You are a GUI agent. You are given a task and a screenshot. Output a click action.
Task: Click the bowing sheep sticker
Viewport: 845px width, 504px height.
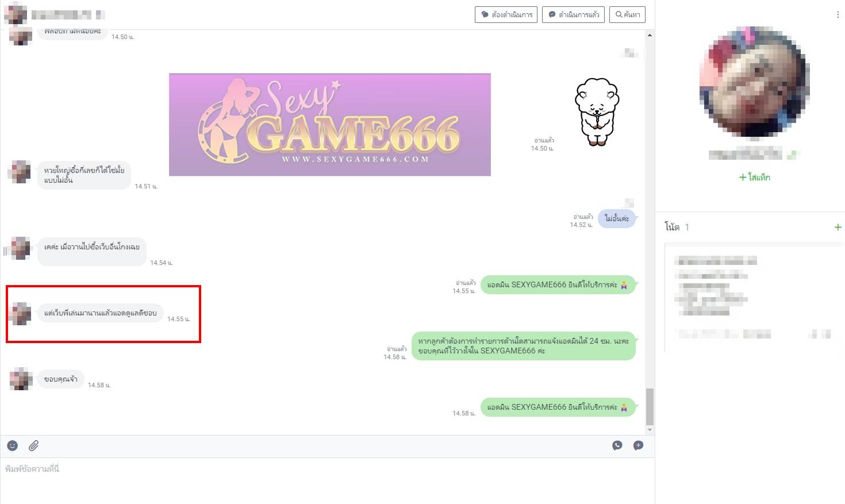pos(597,111)
